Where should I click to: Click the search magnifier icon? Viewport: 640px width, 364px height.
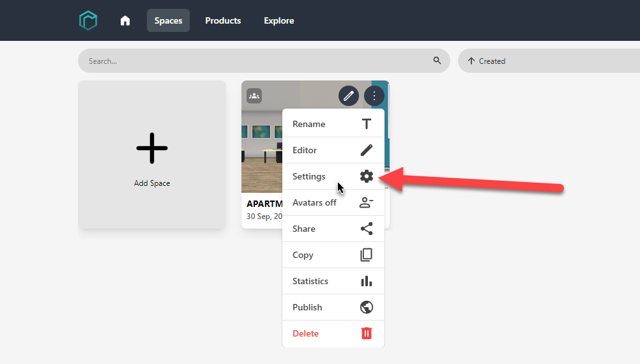[437, 61]
